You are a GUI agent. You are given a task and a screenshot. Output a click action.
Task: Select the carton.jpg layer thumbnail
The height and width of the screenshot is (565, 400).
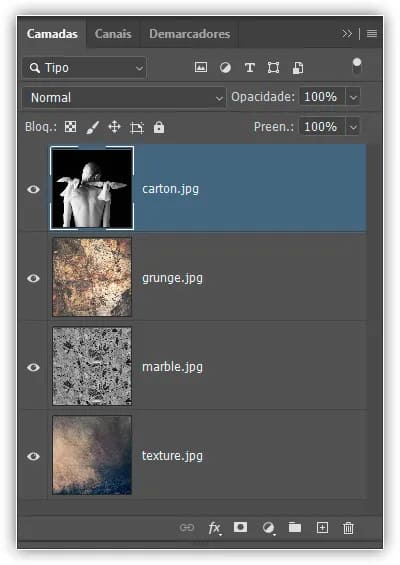pyautogui.click(x=92, y=188)
